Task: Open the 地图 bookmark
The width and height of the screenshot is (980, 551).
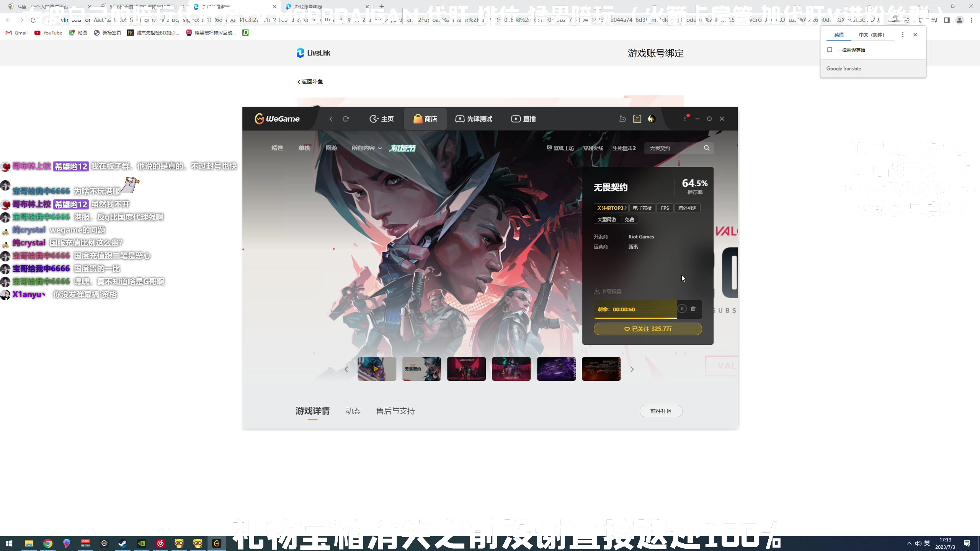Action: coord(78,33)
